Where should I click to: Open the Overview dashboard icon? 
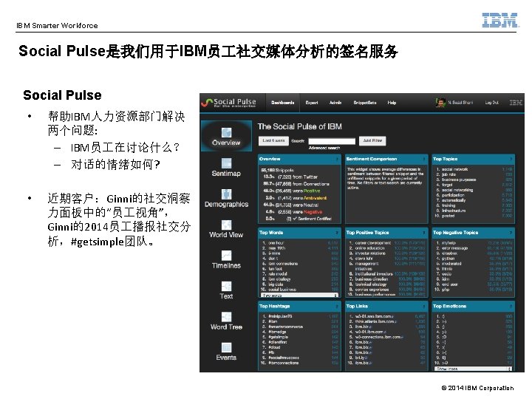coord(226,132)
